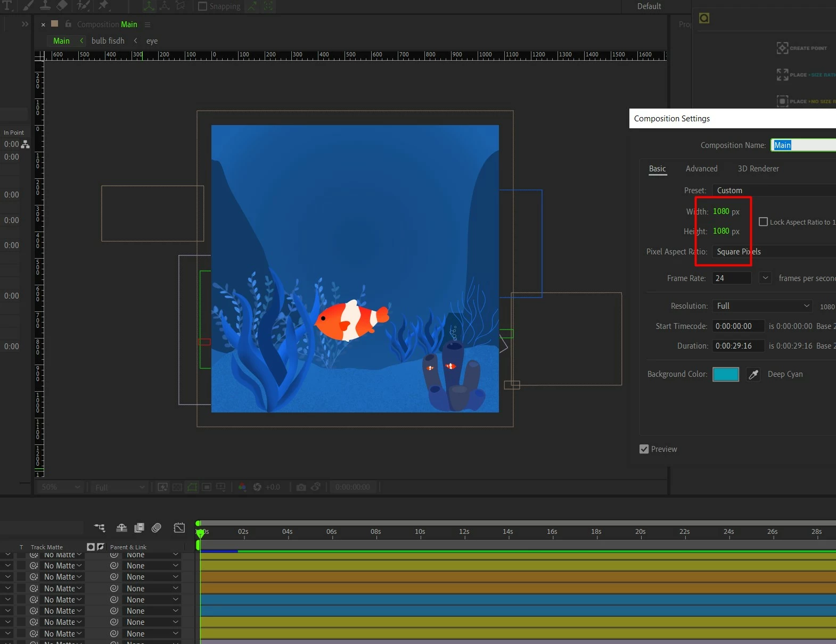Image resolution: width=836 pixels, height=644 pixels.
Task: Edit the Composition Name field
Action: point(803,145)
